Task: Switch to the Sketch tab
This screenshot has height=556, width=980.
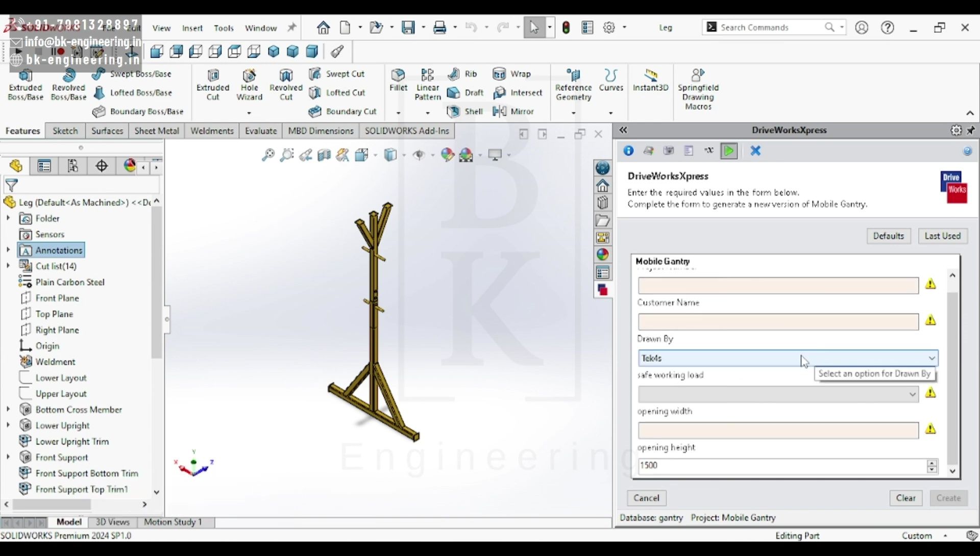Action: tap(65, 131)
